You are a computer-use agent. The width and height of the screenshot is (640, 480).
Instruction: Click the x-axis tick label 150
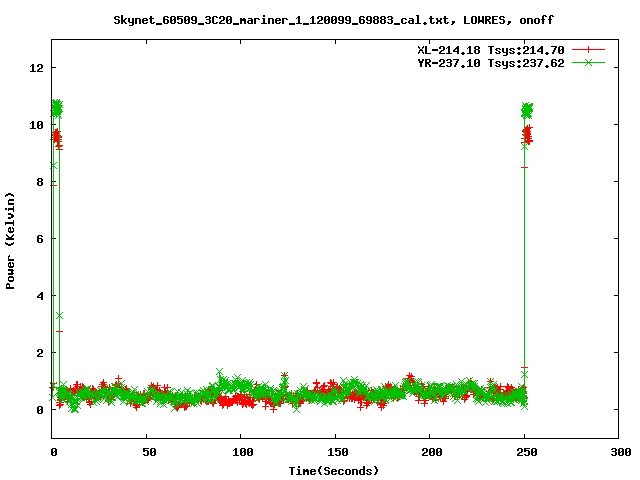[337, 452]
